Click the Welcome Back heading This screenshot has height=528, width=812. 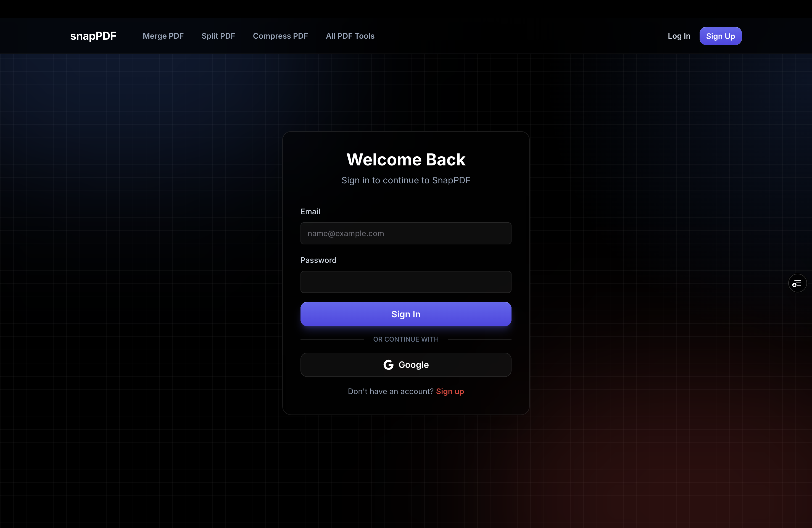[406, 160]
